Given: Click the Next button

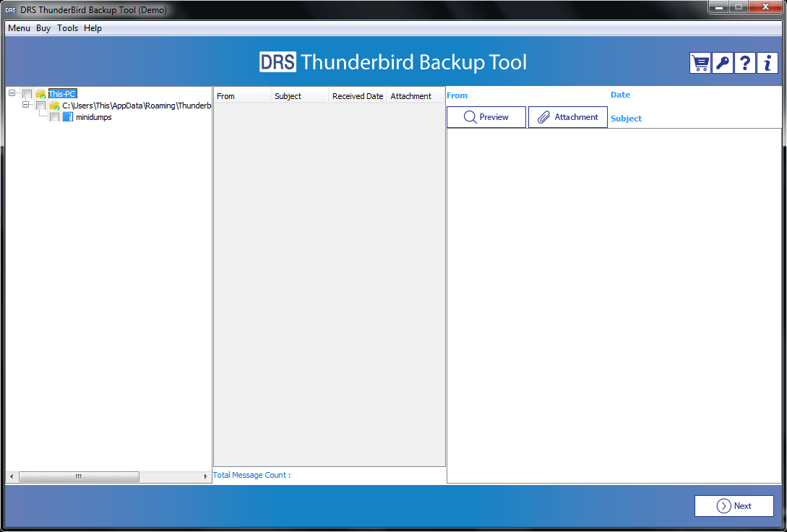Looking at the screenshot, I should pos(734,506).
